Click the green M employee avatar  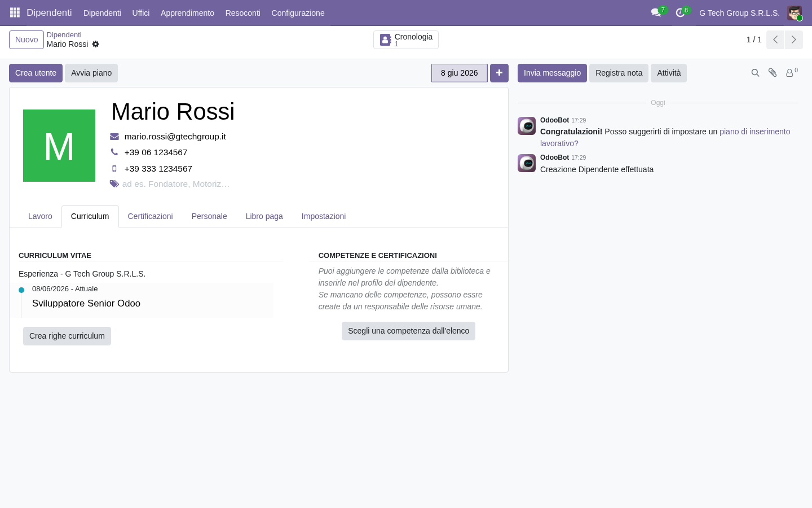(59, 146)
